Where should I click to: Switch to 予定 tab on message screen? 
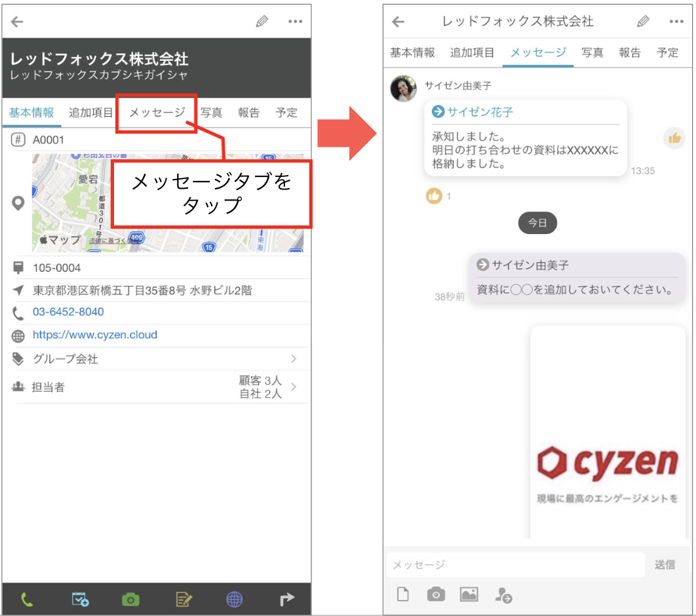(667, 53)
